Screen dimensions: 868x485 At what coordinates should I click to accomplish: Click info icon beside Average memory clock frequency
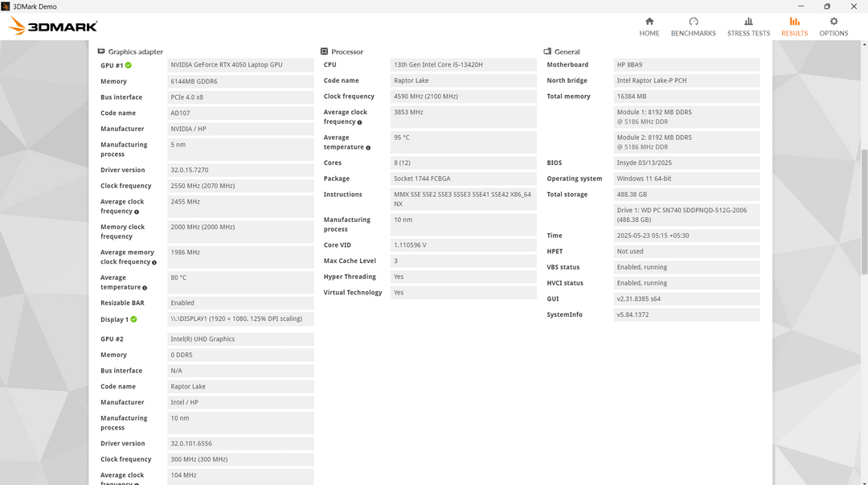click(x=154, y=263)
